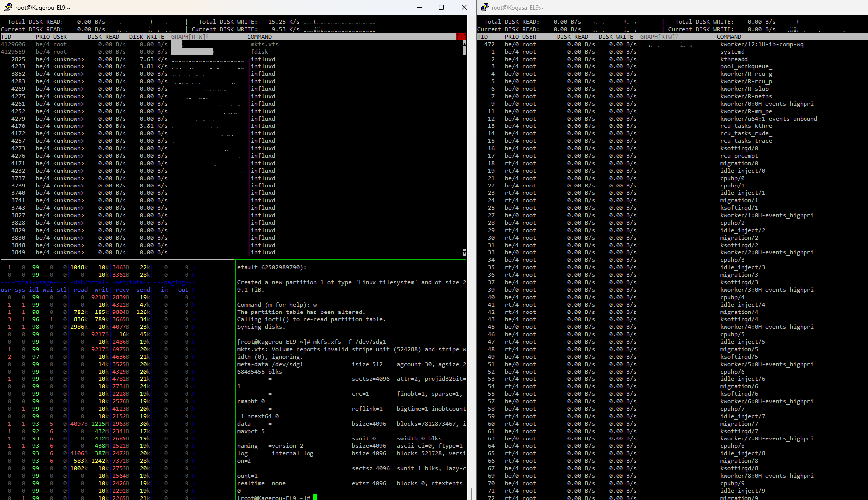Image resolution: width=868 pixels, height=500 pixels.
Task: Click kworker/u64:1-events_unbound row in Kogasa
Action: pyautogui.click(x=672, y=119)
